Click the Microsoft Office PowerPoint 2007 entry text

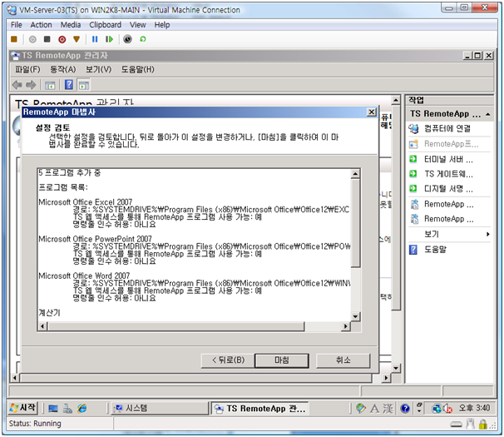tap(95, 239)
